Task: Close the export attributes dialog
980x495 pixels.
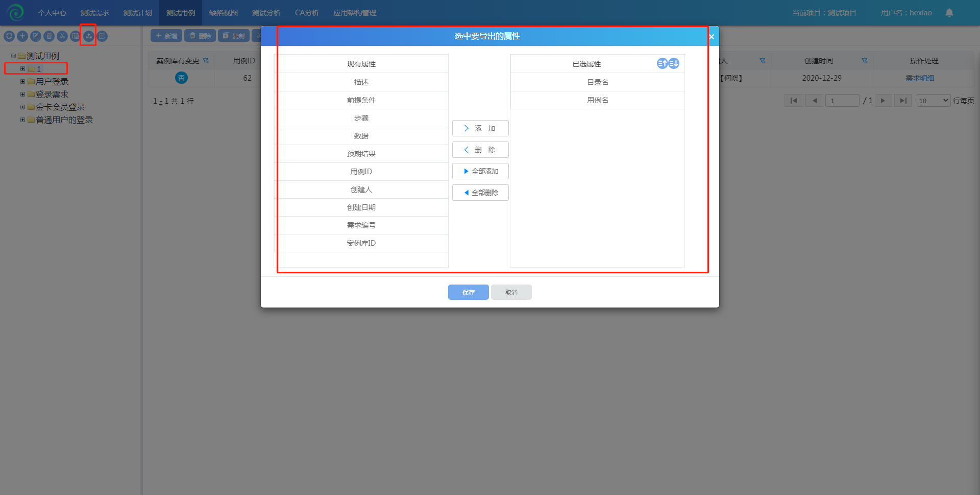Action: click(712, 37)
